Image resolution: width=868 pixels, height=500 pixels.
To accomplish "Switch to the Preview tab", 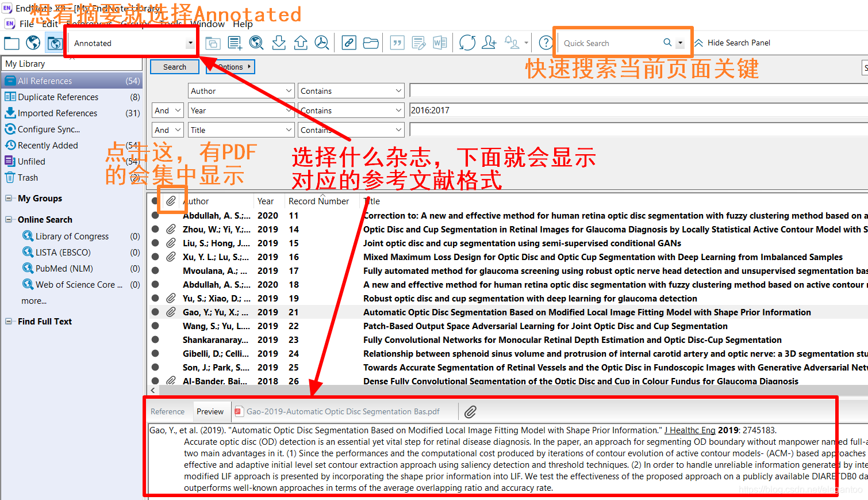I will [210, 412].
